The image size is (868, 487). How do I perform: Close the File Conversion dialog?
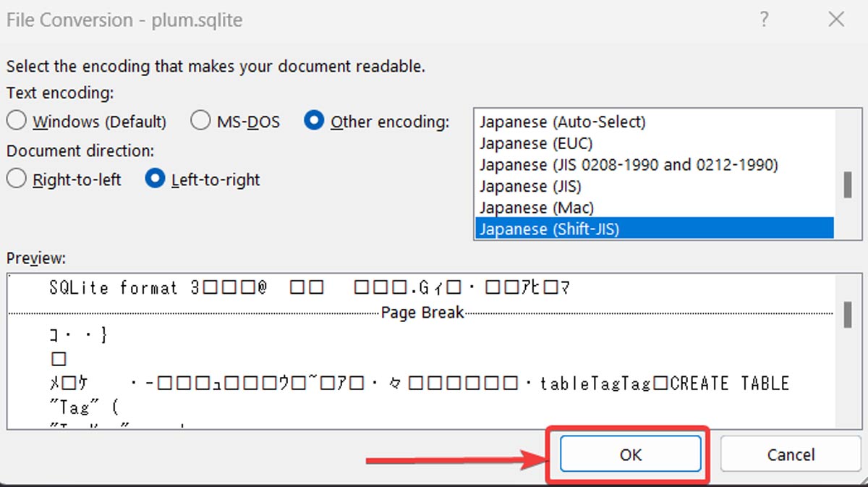click(836, 20)
